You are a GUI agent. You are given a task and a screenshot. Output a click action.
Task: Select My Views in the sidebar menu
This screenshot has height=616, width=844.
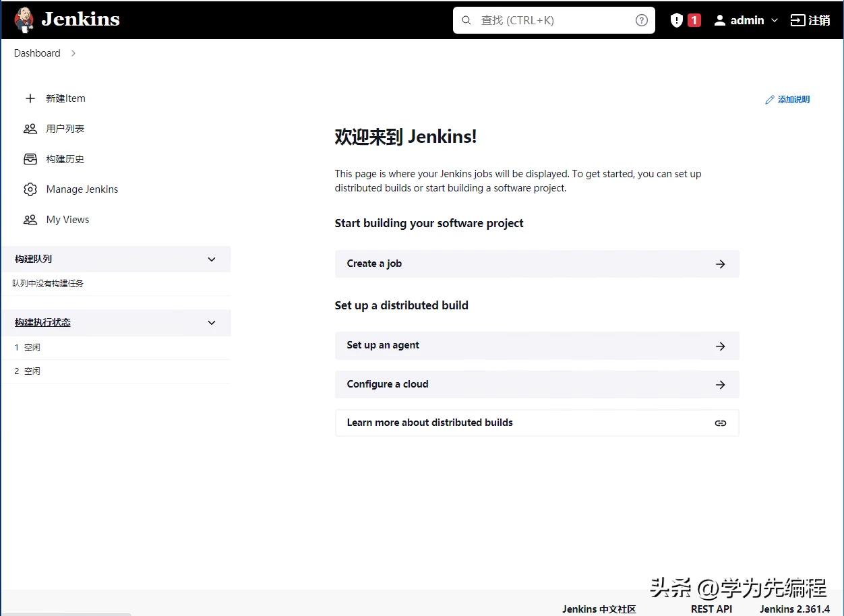pyautogui.click(x=67, y=219)
